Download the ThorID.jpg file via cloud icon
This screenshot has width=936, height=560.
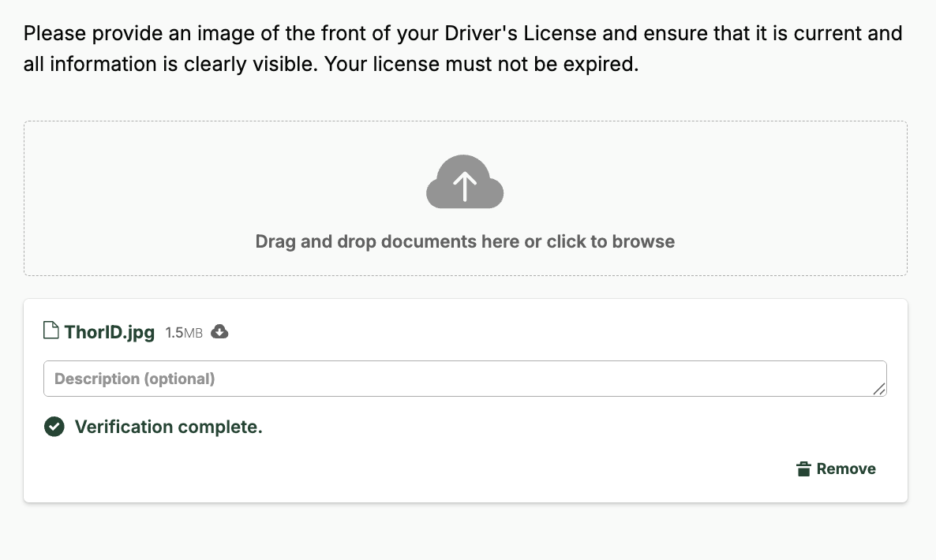220,332
